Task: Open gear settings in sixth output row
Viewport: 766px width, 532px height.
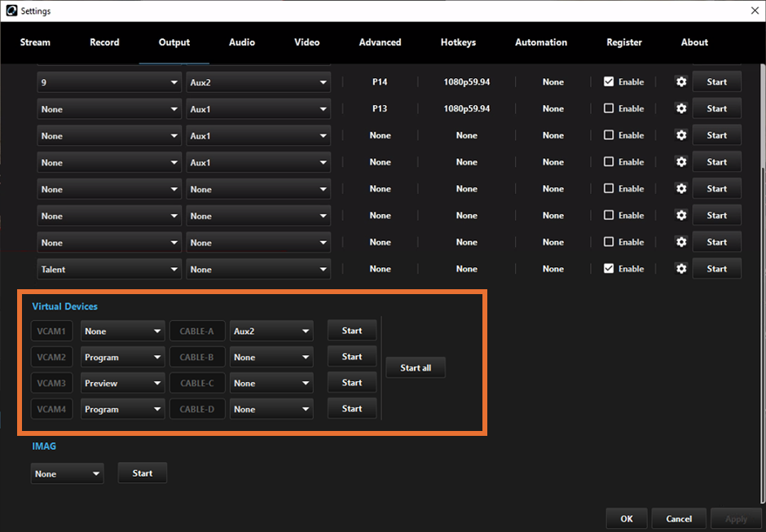Action: click(681, 216)
